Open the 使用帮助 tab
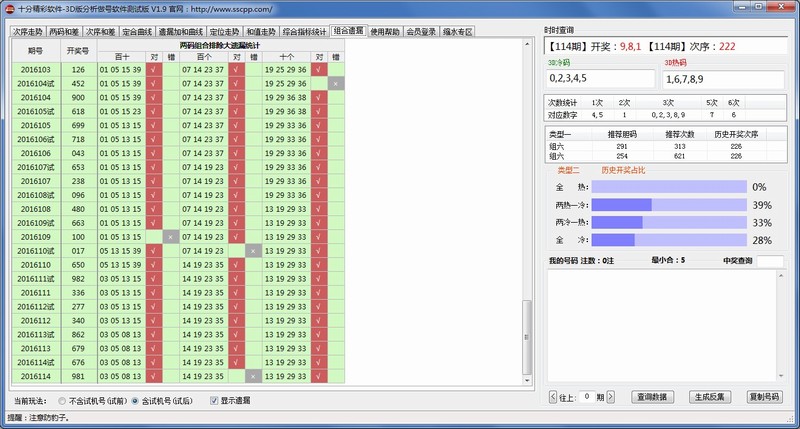 tap(384, 32)
